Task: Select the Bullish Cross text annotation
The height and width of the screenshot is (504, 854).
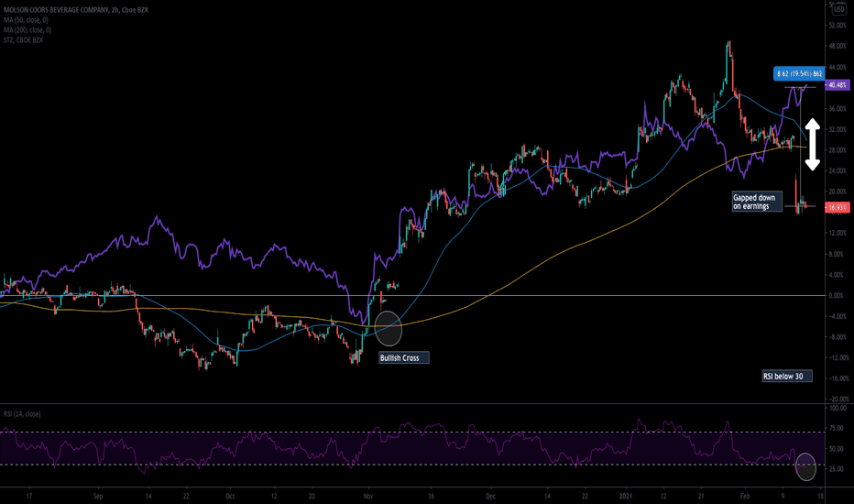Action: pyautogui.click(x=403, y=358)
